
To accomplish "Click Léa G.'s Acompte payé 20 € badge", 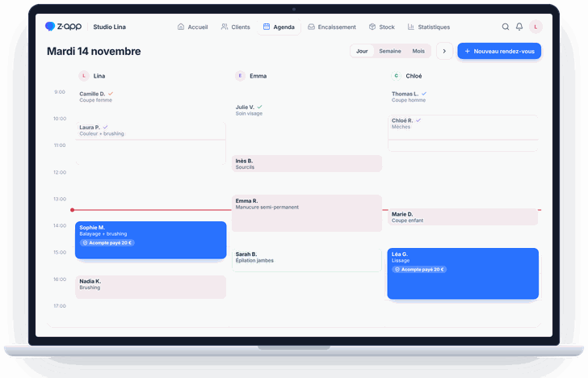I will click(x=419, y=270).
